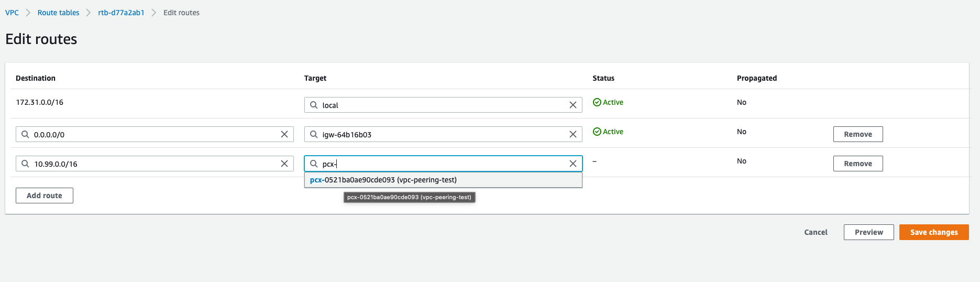The width and height of the screenshot is (980, 282).
Task: Save changes to the route table
Action: (x=934, y=232)
